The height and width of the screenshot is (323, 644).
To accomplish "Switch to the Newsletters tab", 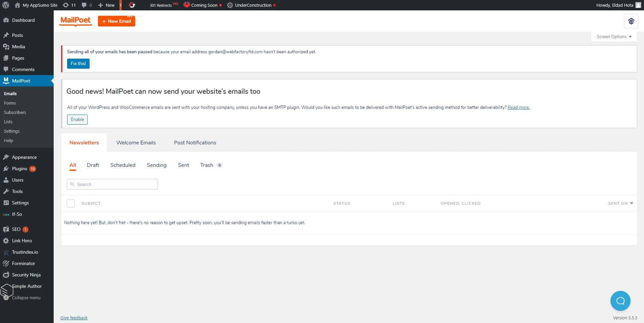I will pos(84,143).
